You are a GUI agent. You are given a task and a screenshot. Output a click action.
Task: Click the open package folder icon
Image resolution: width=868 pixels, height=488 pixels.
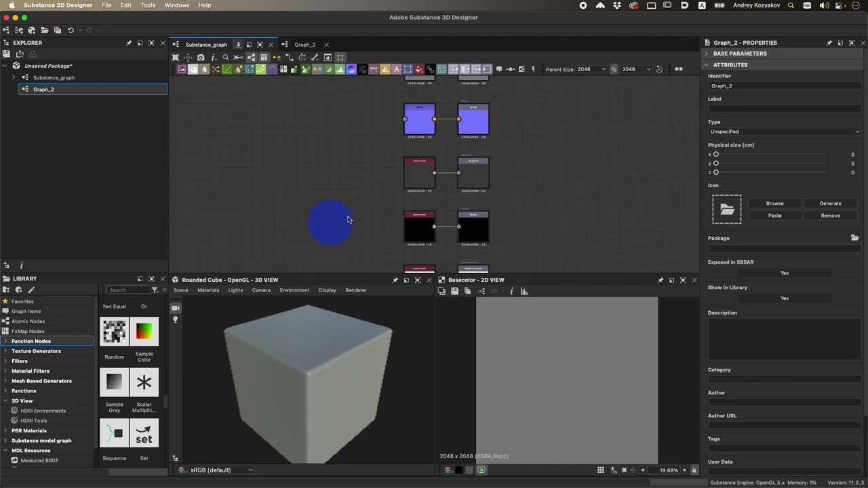pos(45,30)
